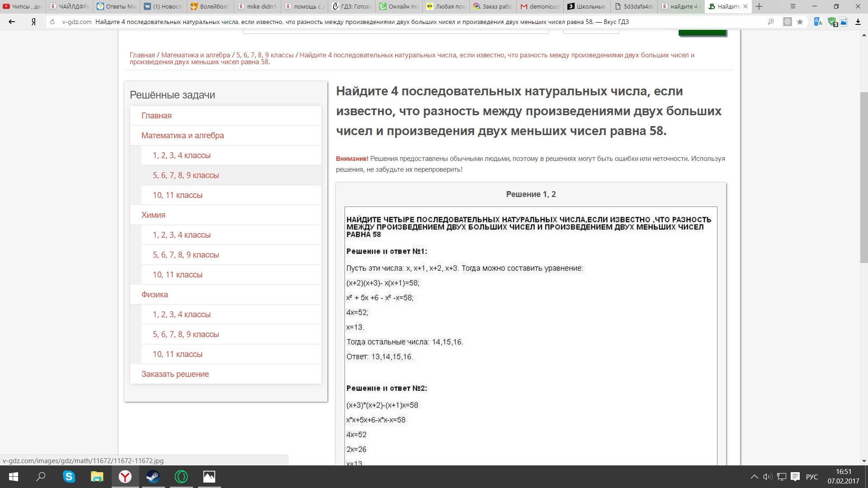Reload the page with refresh icon

click(52, 22)
